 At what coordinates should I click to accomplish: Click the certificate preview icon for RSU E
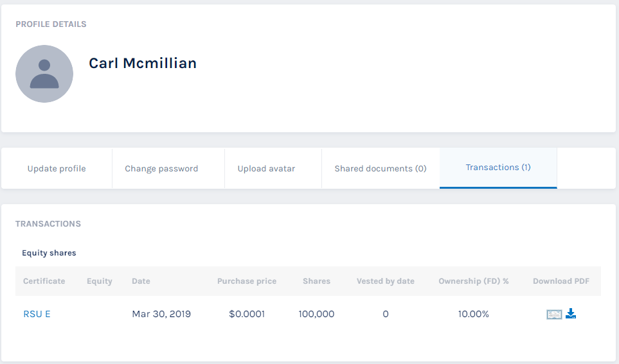(x=554, y=315)
